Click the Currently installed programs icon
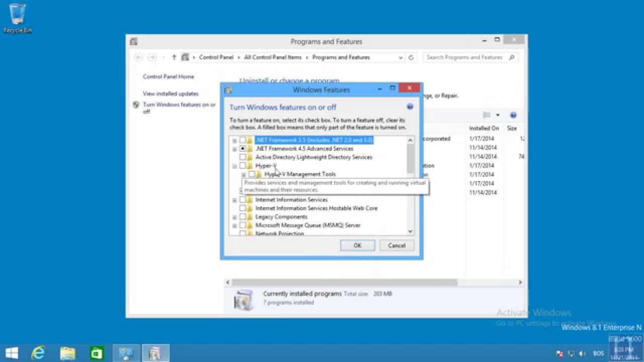This screenshot has height=362, width=644. 244,299
